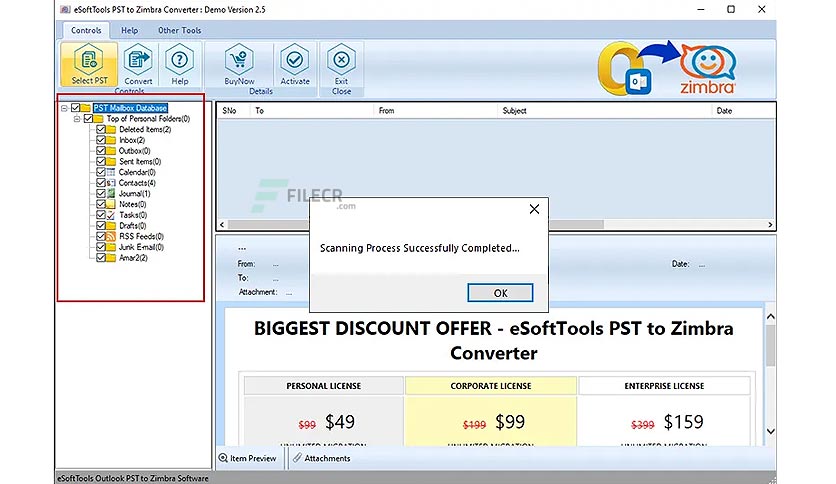Viewport: 836px width, 484px height.
Task: Sort the list by From column
Action: [435, 110]
